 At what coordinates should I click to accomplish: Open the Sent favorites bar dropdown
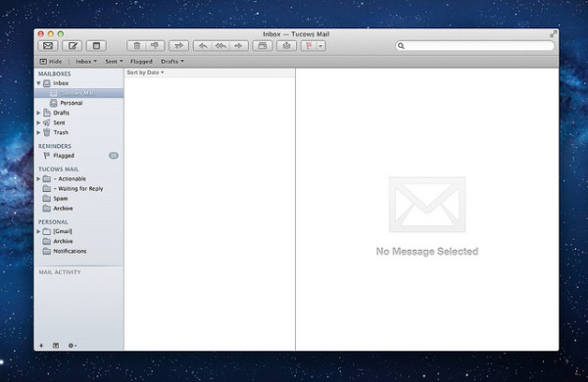[114, 61]
